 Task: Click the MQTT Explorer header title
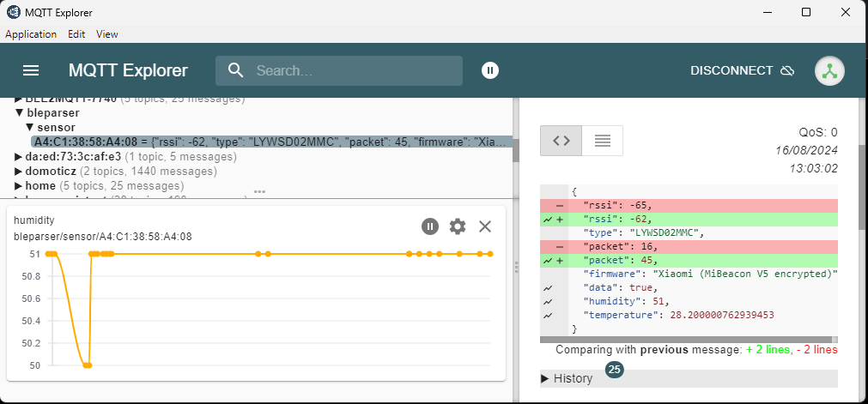(x=128, y=70)
